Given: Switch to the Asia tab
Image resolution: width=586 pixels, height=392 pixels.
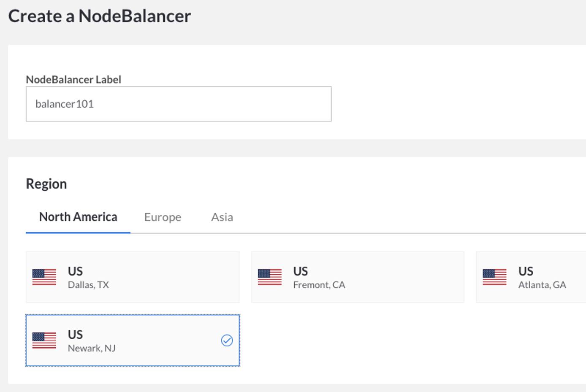Looking at the screenshot, I should click(x=222, y=217).
